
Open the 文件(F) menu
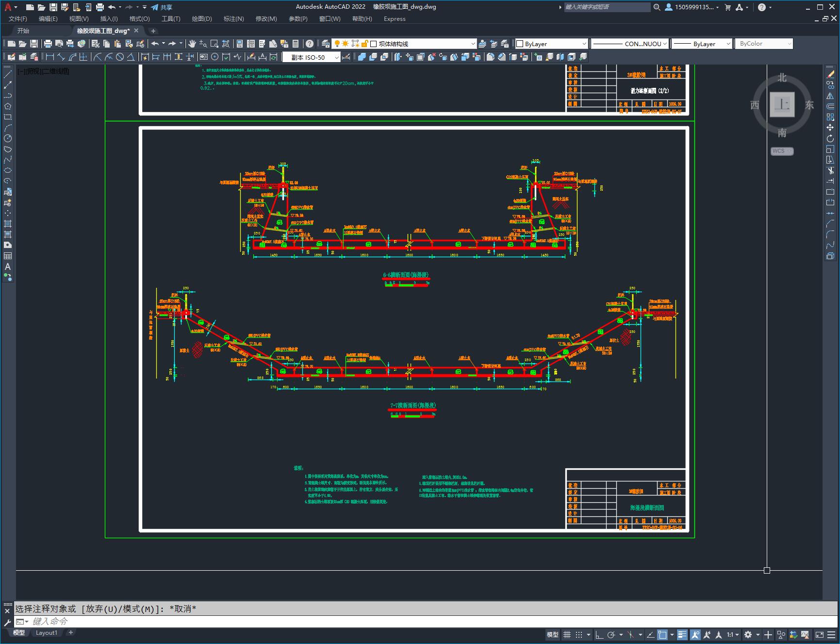point(18,19)
